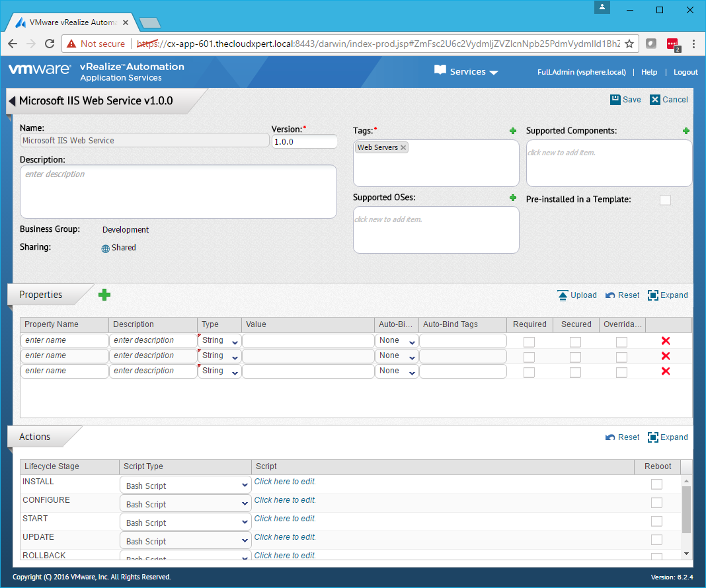
Task: Open INSTALL Script Type dropdown
Action: [x=185, y=486]
